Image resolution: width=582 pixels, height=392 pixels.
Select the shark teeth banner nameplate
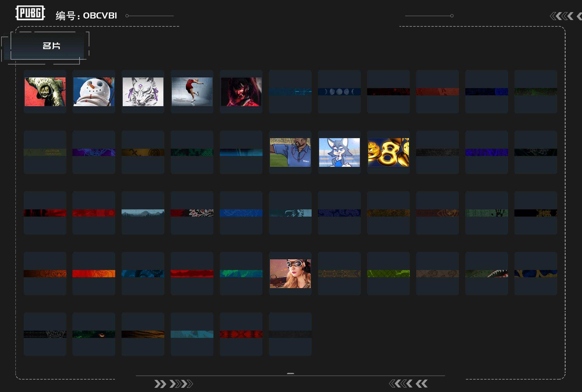click(x=487, y=273)
